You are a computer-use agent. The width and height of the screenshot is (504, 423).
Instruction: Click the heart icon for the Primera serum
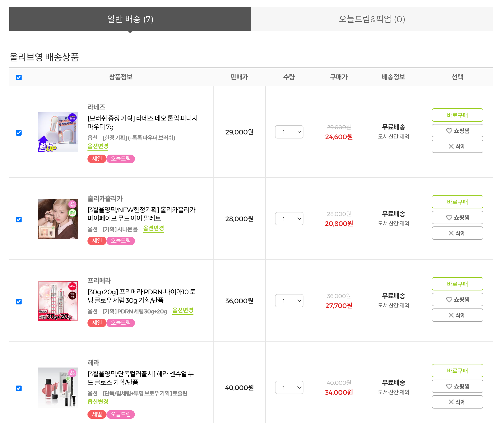click(x=449, y=299)
